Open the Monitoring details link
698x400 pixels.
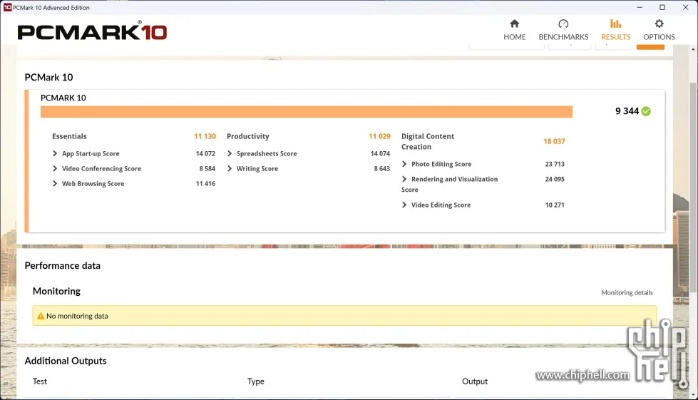[626, 293]
